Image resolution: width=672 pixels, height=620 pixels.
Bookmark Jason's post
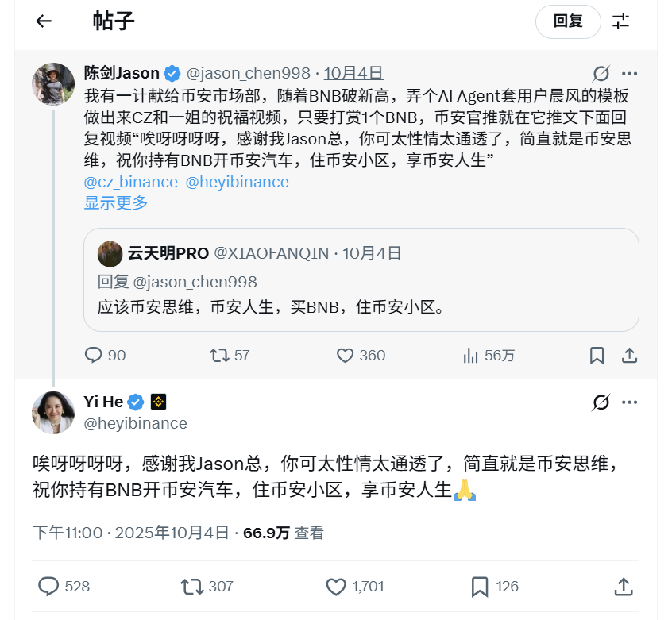pyautogui.click(x=597, y=356)
